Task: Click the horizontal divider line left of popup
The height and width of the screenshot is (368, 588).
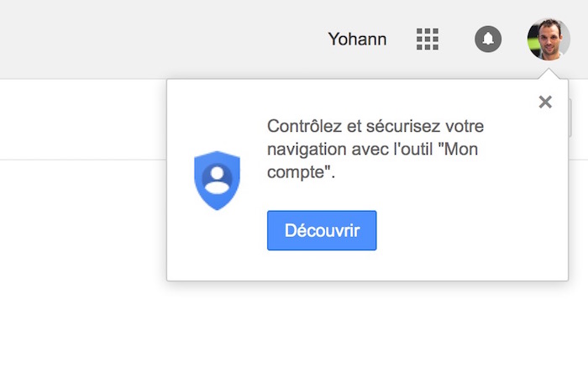Action: click(x=84, y=160)
